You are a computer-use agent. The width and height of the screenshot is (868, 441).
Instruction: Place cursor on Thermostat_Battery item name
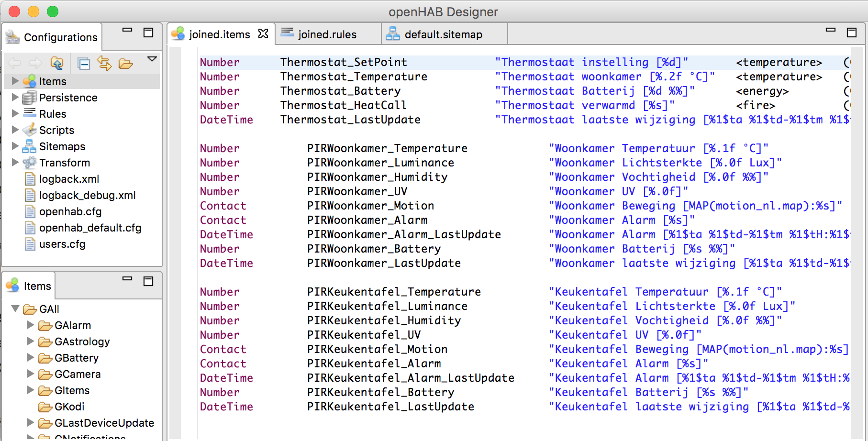click(340, 91)
